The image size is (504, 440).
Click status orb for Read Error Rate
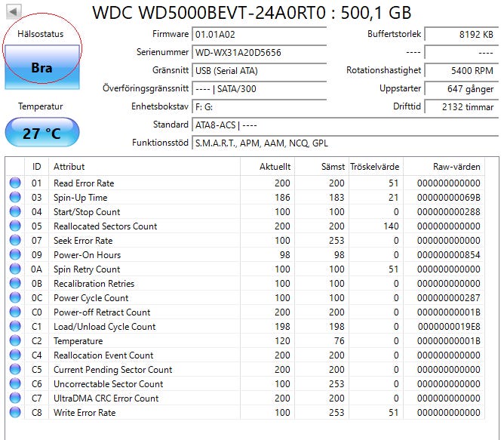(15, 183)
